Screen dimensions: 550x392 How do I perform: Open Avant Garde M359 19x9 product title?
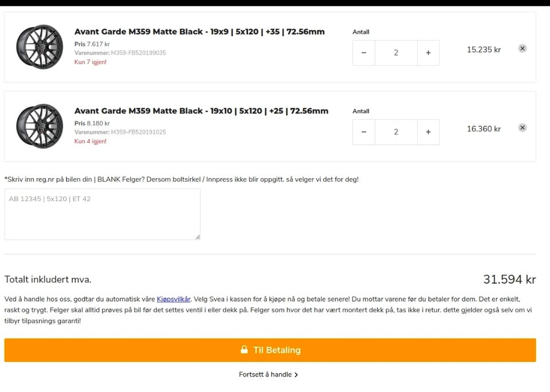[199, 32]
